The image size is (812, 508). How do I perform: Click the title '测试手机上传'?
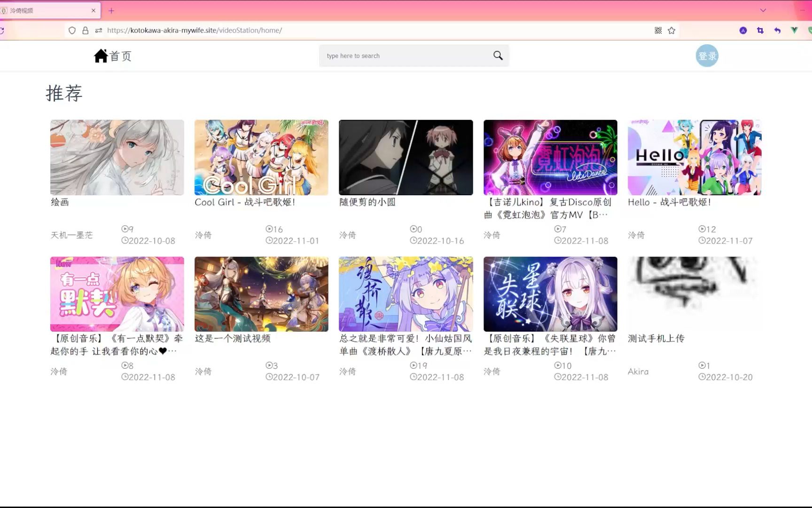pyautogui.click(x=656, y=339)
